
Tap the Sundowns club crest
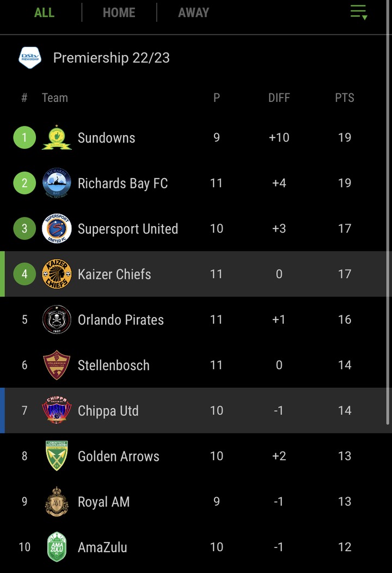[57, 138]
